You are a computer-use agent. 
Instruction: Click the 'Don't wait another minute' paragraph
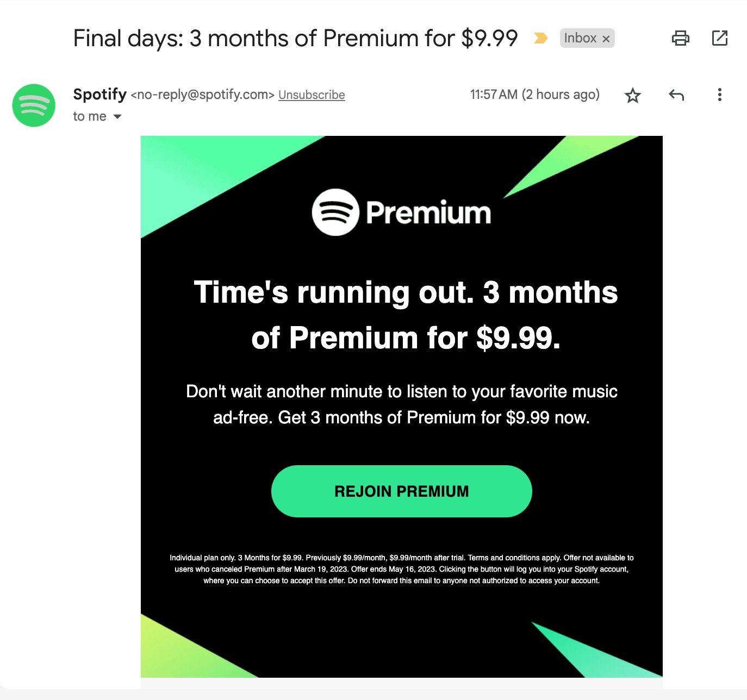[x=401, y=404]
